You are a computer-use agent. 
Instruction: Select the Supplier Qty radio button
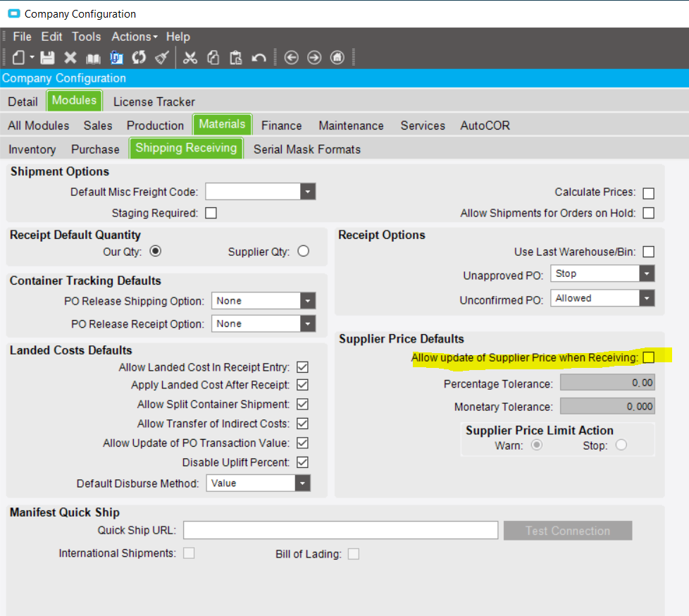pos(303,250)
